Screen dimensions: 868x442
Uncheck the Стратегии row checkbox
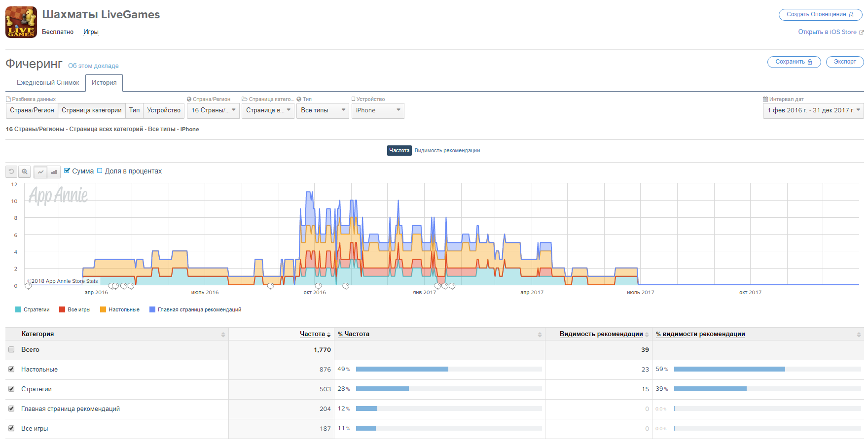point(11,389)
